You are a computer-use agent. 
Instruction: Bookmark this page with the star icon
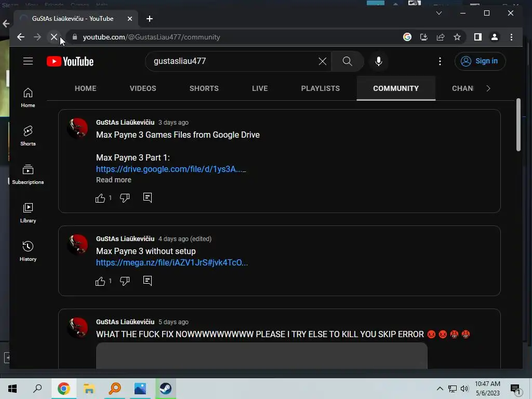457,37
